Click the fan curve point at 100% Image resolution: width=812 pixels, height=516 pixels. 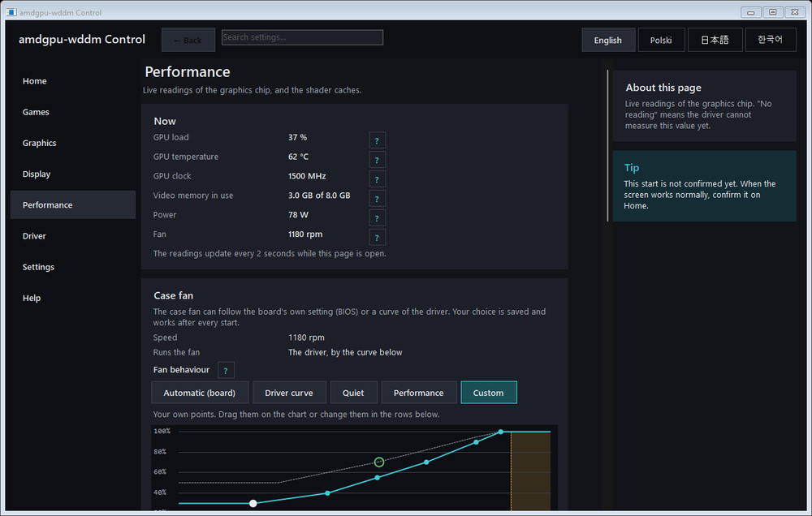tap(500, 432)
